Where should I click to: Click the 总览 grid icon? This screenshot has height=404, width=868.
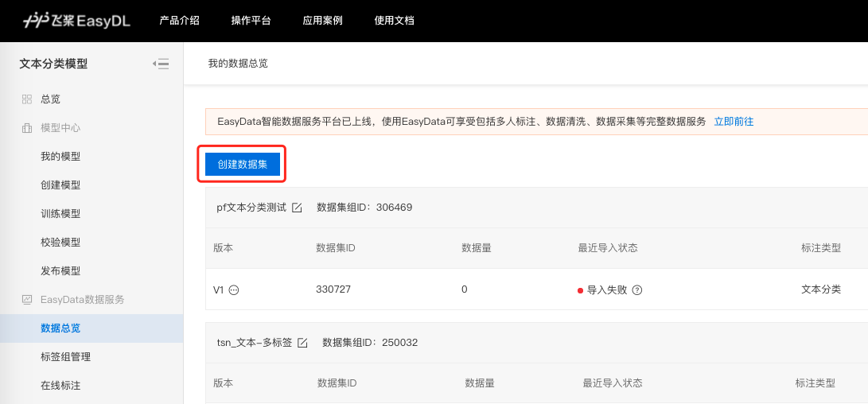26,99
